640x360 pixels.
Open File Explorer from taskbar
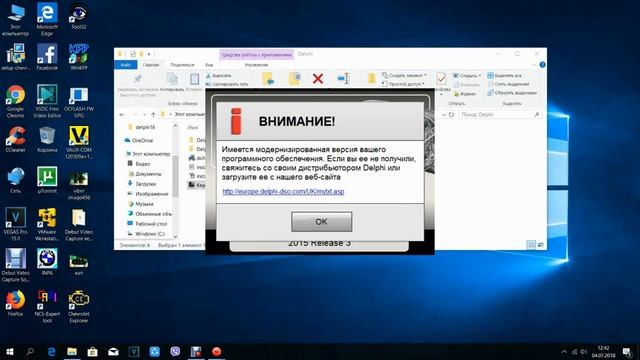tap(72, 351)
